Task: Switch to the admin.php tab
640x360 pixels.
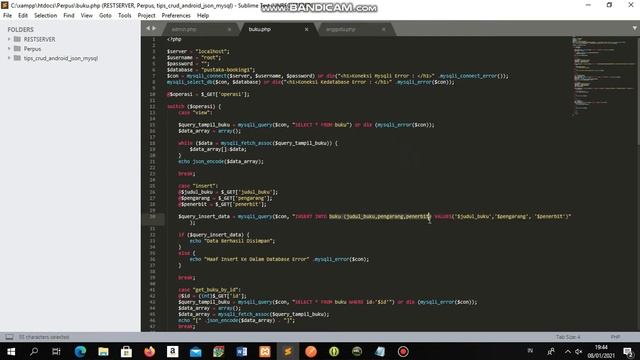Action: (184, 29)
